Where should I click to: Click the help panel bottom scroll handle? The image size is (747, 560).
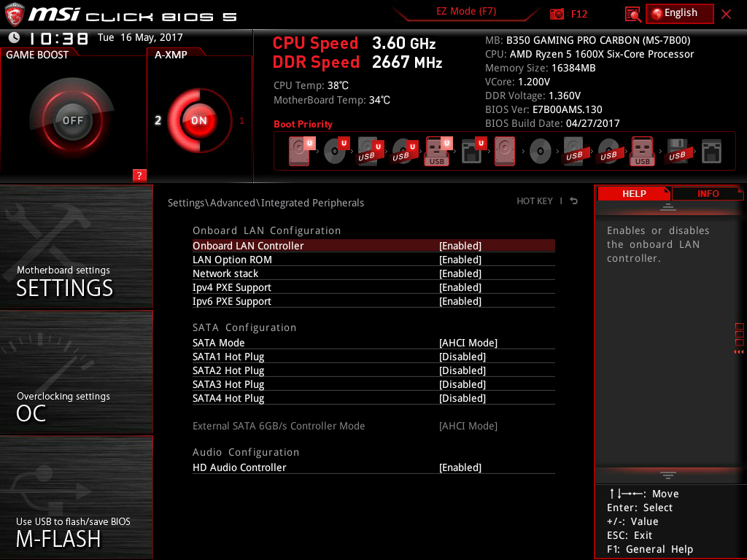[668, 475]
